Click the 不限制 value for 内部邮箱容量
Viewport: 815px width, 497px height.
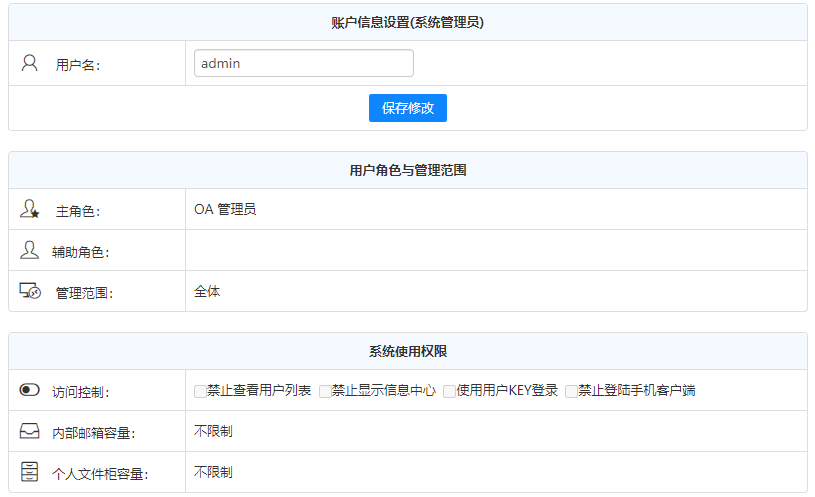[213, 431]
